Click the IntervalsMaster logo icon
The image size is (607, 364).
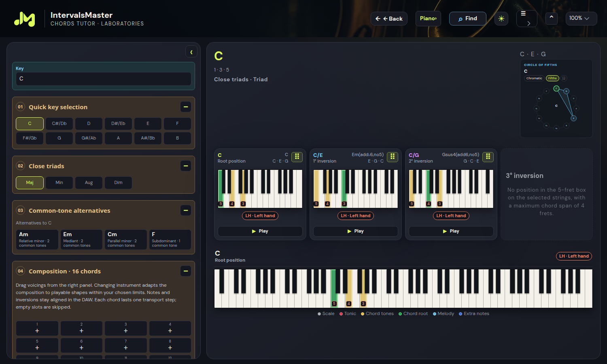coord(25,19)
